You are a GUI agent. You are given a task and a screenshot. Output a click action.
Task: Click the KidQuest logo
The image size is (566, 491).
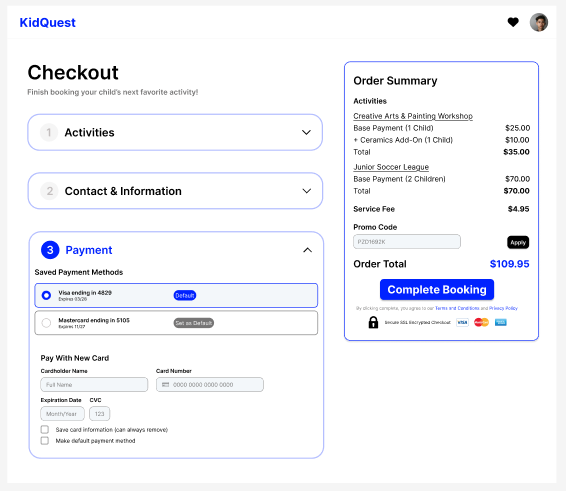tap(47, 23)
